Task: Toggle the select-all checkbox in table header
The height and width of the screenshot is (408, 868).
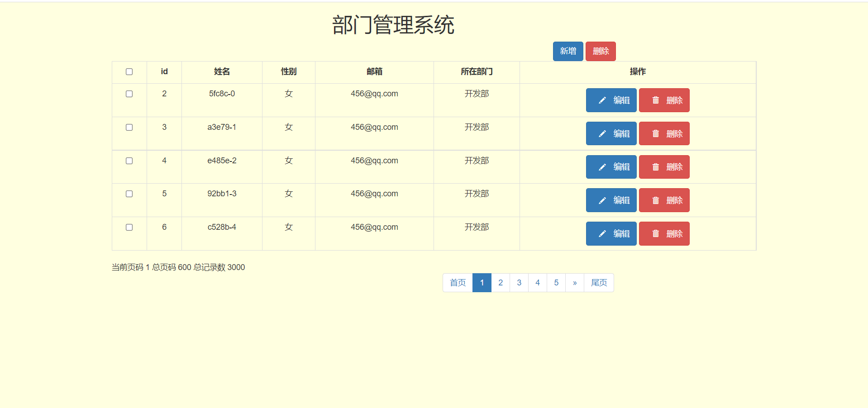Action: tap(129, 71)
